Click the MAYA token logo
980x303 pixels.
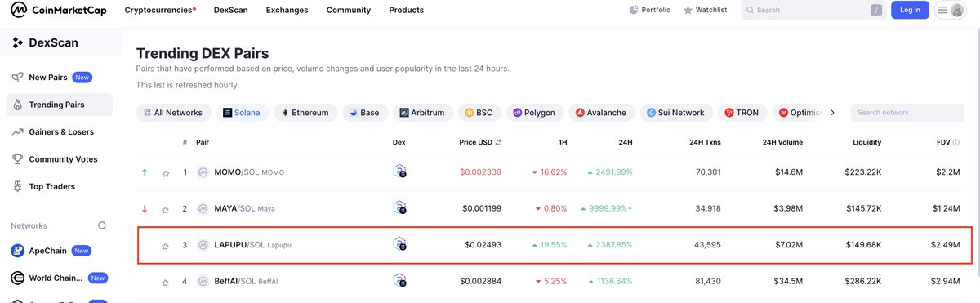203,208
